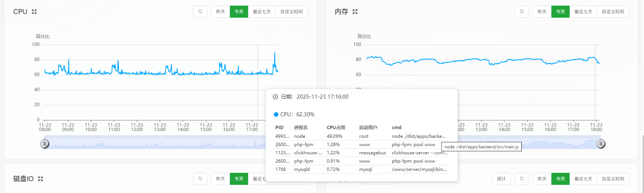Open 自定义时间 in the CPU panel
644x193 pixels.
click(292, 12)
